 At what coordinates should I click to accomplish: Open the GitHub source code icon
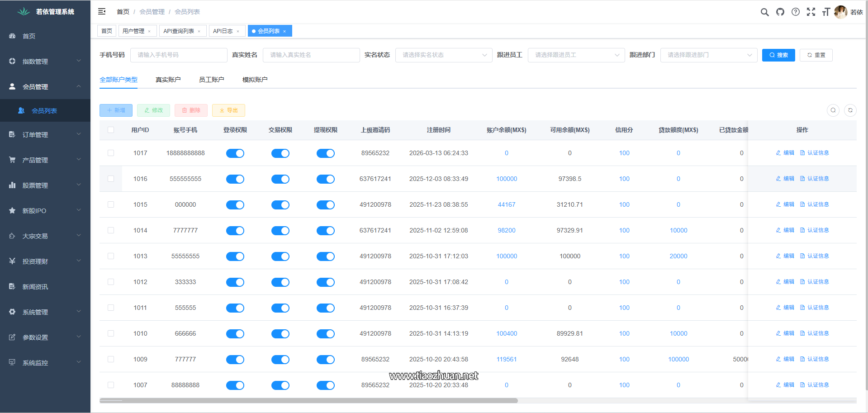(780, 12)
